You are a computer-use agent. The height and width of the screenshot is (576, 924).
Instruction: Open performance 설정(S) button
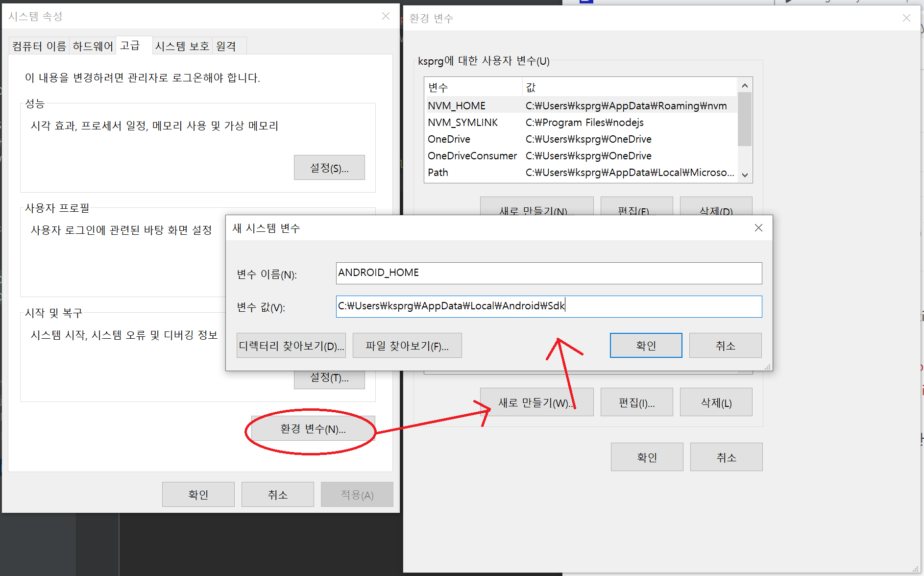(329, 168)
